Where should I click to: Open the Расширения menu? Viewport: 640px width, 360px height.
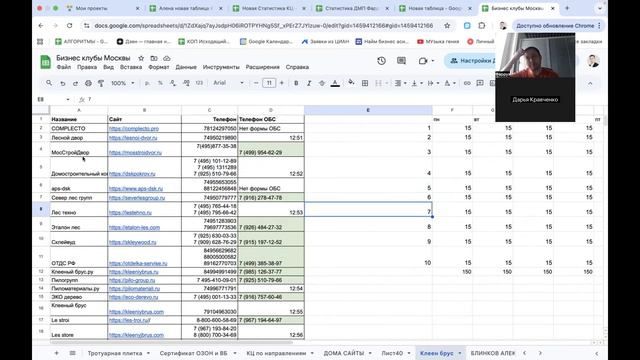point(262,67)
